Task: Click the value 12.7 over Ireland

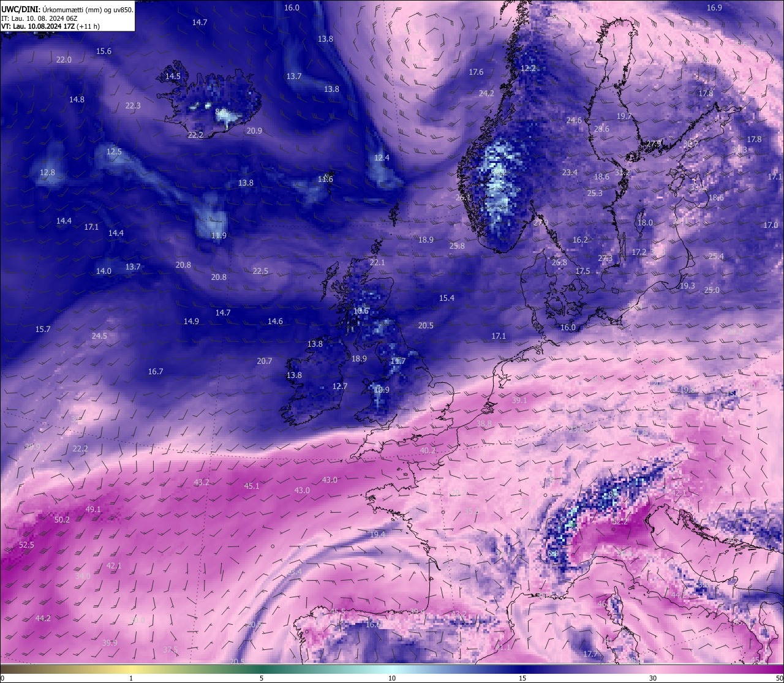Action: point(340,387)
